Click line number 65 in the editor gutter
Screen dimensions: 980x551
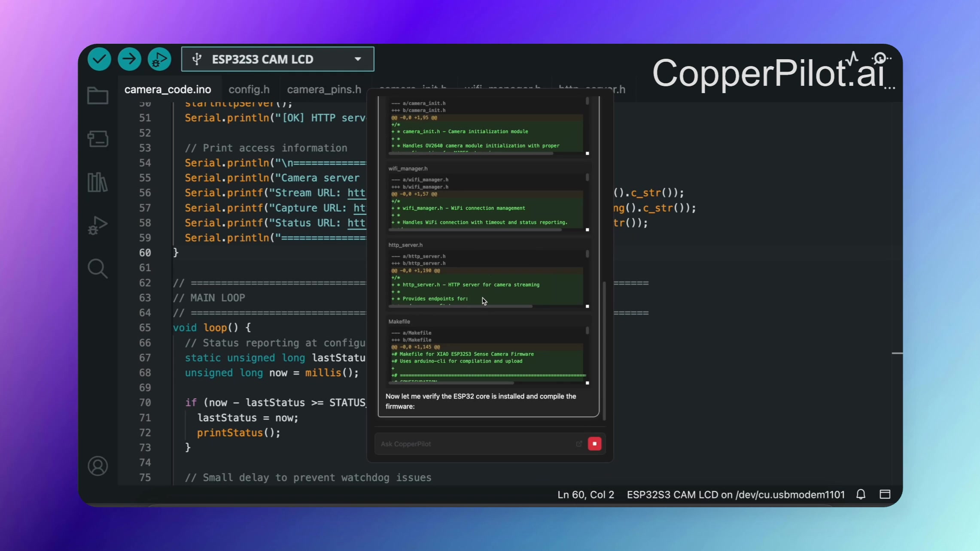tap(145, 328)
